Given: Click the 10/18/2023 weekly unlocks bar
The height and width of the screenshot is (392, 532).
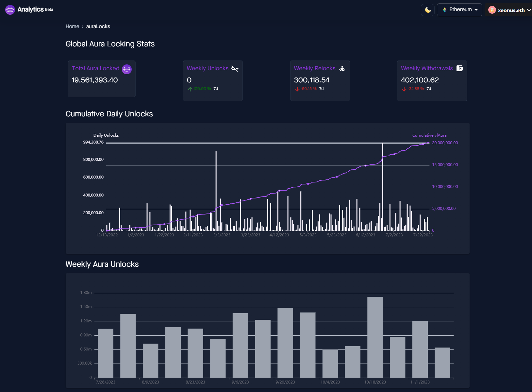Looking at the screenshot, I should point(375,337).
